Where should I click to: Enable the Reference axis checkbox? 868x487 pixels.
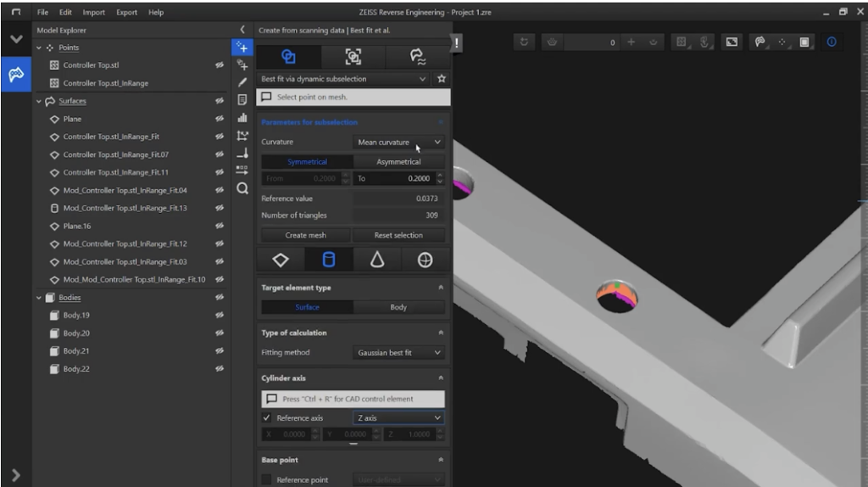click(x=267, y=418)
